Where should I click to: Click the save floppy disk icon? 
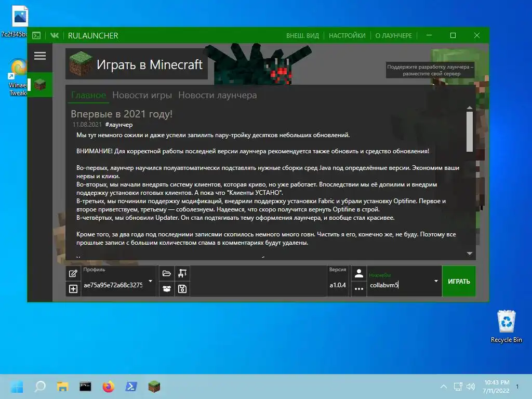point(182,289)
